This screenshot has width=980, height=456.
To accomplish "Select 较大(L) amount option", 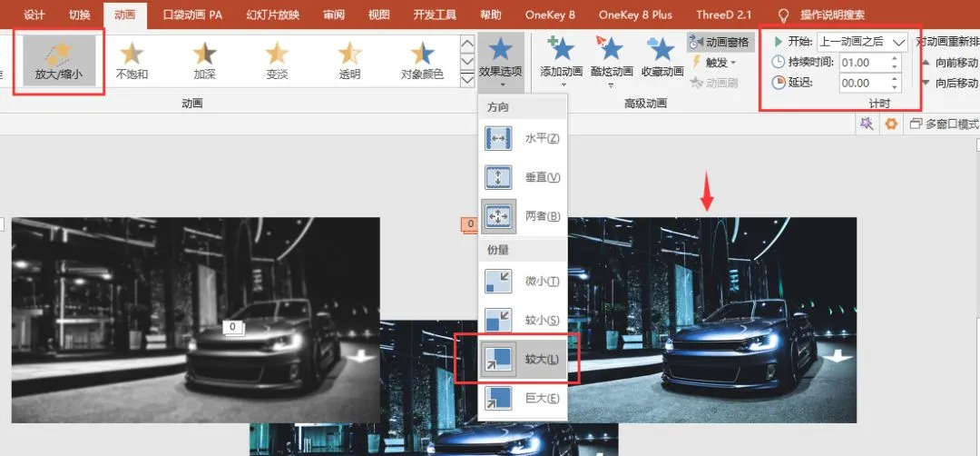I will [523, 359].
